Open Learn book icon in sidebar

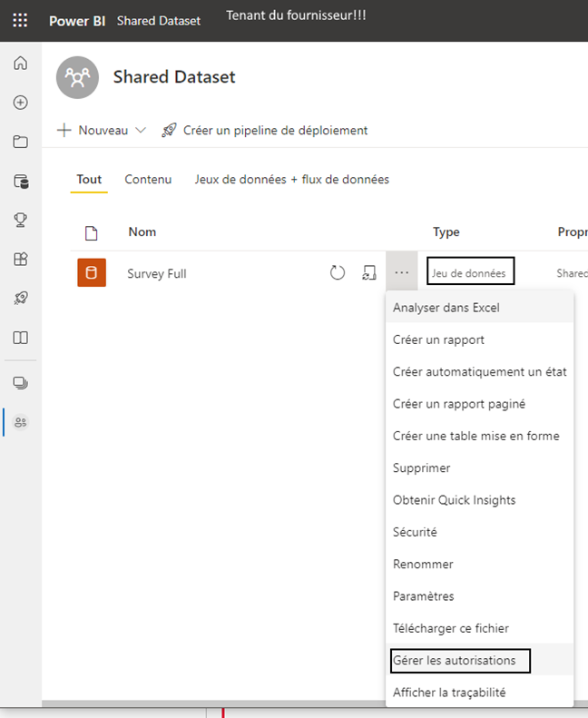(20, 338)
